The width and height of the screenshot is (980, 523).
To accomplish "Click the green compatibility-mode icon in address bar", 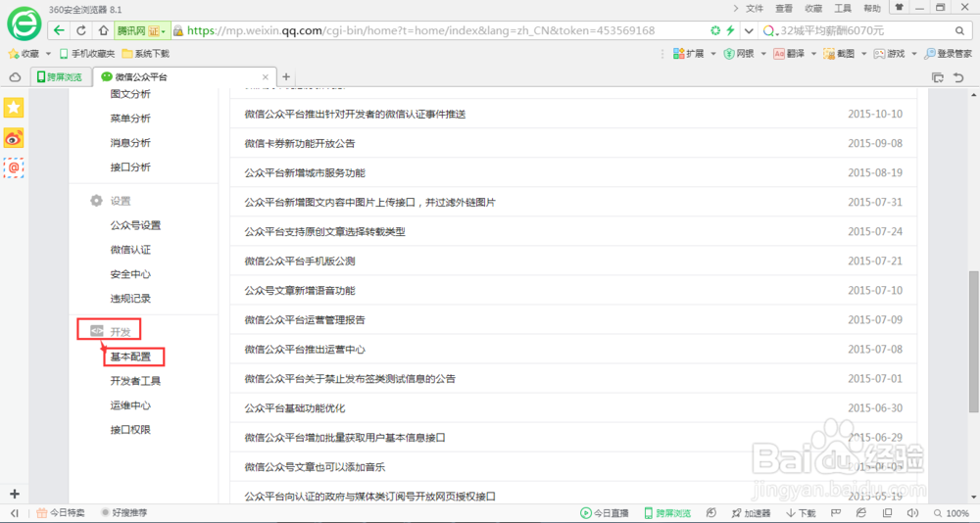I will click(715, 30).
